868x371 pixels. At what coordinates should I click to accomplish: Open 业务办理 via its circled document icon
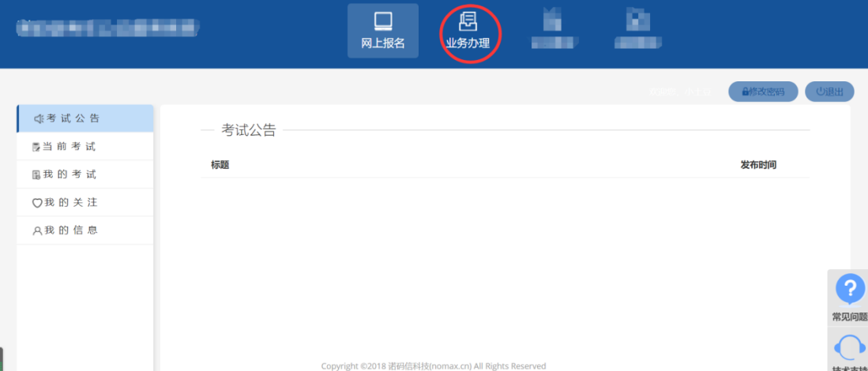click(x=468, y=21)
